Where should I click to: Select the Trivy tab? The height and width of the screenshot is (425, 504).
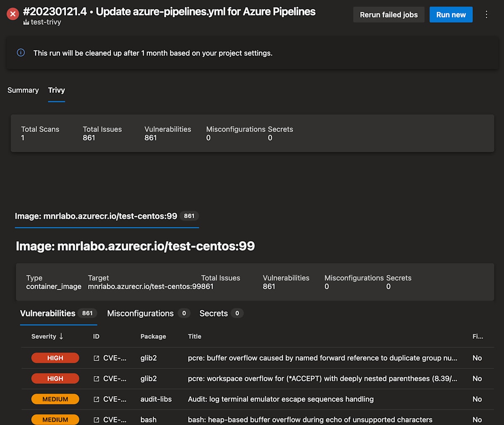coord(56,90)
